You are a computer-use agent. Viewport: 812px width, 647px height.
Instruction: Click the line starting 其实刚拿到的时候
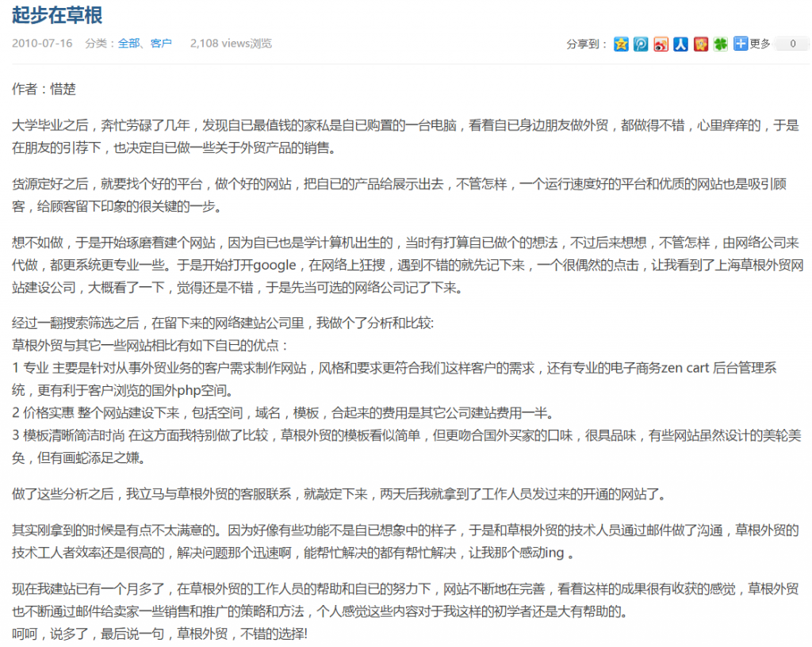(x=405, y=530)
